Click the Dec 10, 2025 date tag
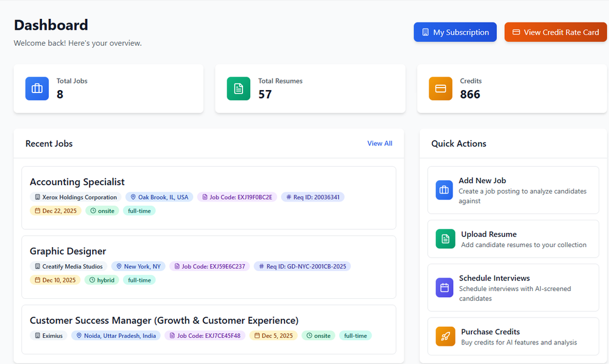609x364 pixels. 55,280
